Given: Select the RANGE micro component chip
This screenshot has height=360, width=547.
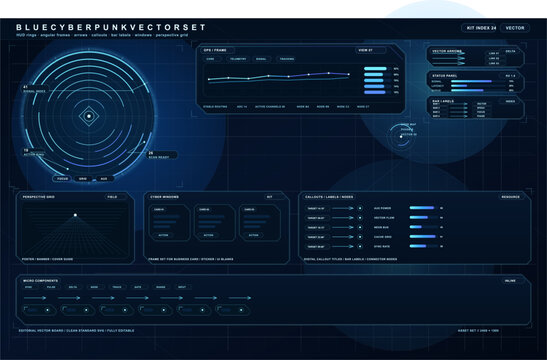Looking at the screenshot, I should coord(160,287).
